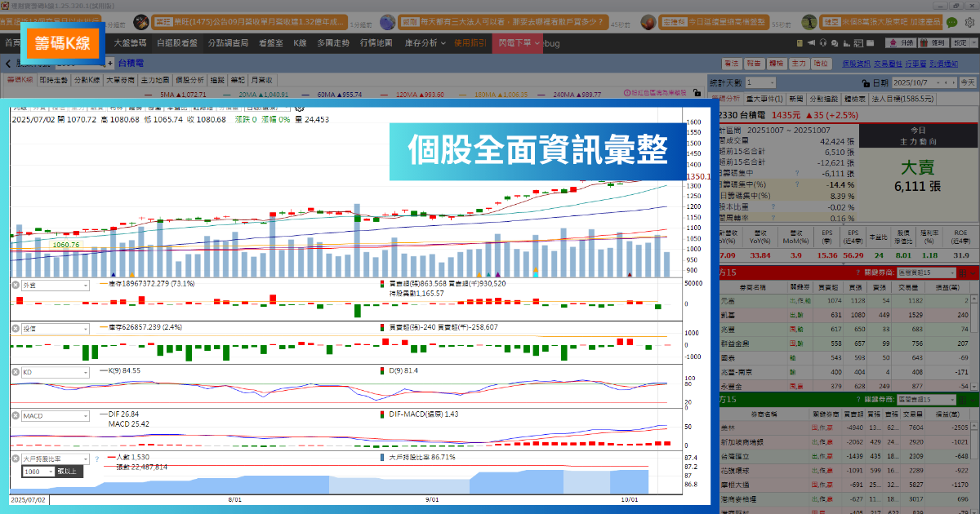Open the 統計天數 dropdown
This screenshot has height=514, width=980.
pyautogui.click(x=759, y=82)
